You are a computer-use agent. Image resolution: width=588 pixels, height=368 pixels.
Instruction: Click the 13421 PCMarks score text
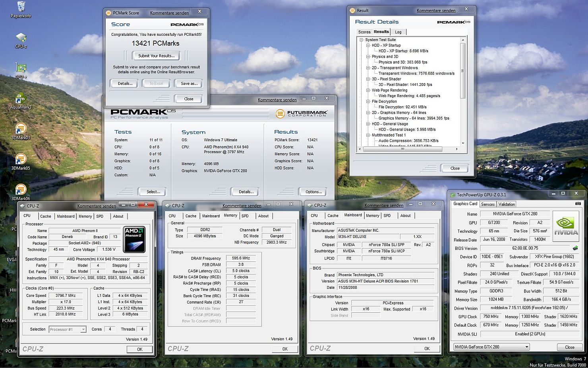155,43
